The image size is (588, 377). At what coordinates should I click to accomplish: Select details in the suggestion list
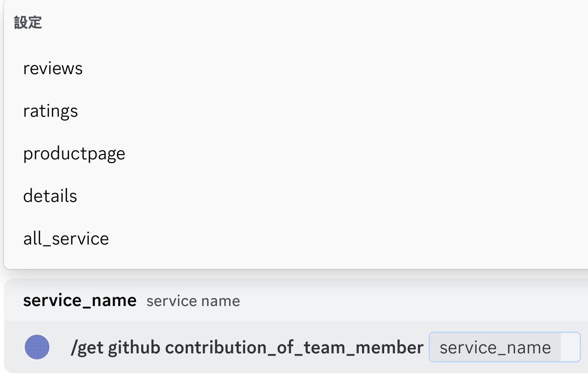click(50, 196)
